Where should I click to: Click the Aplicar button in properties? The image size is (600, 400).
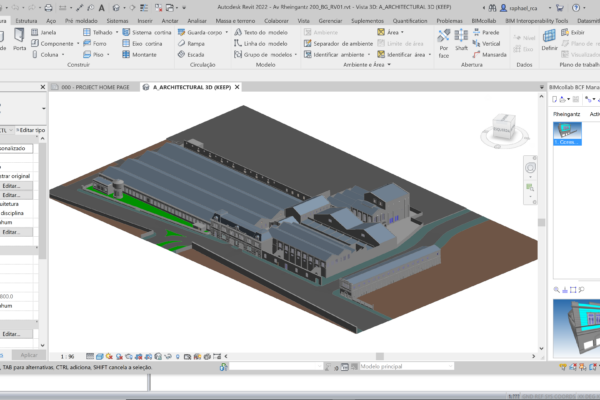29,355
